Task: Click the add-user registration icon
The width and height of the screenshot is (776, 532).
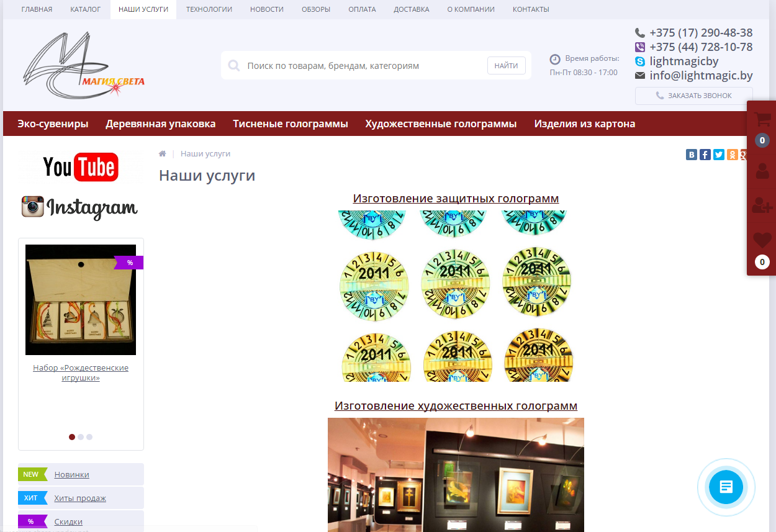Action: 762,205
